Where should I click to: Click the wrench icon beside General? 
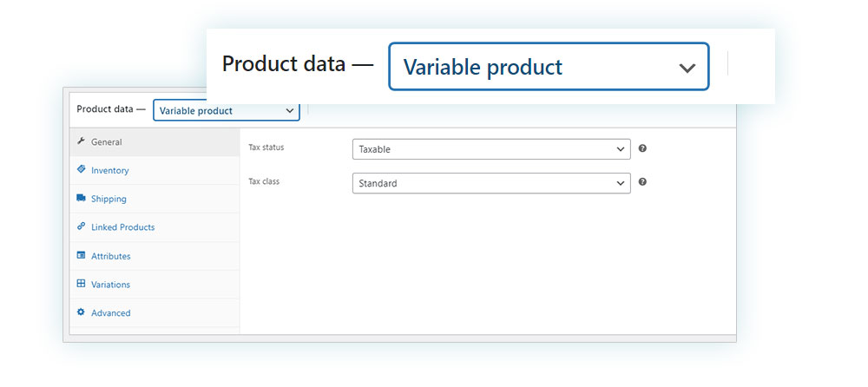tap(82, 141)
